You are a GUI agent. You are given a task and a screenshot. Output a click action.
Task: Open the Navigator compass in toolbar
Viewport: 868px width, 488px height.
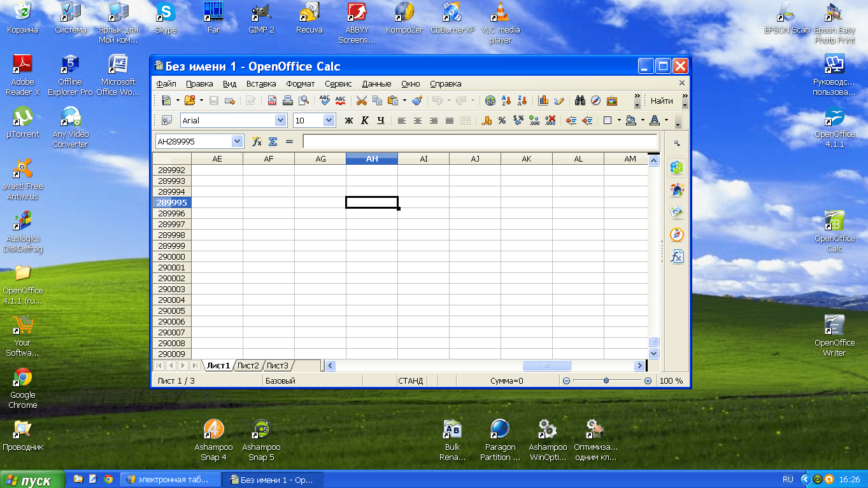[x=595, y=101]
